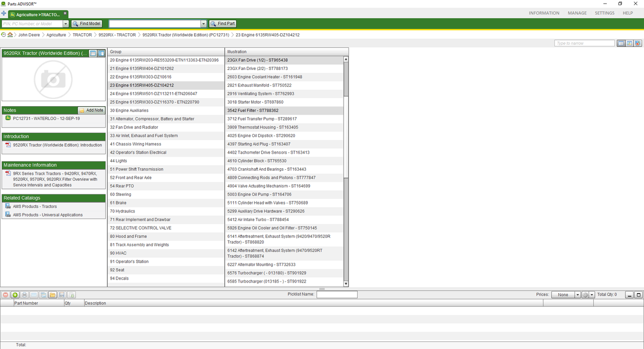Click the add new tab plus icon
Image resolution: width=644 pixels, height=349 pixels.
coord(4,13)
